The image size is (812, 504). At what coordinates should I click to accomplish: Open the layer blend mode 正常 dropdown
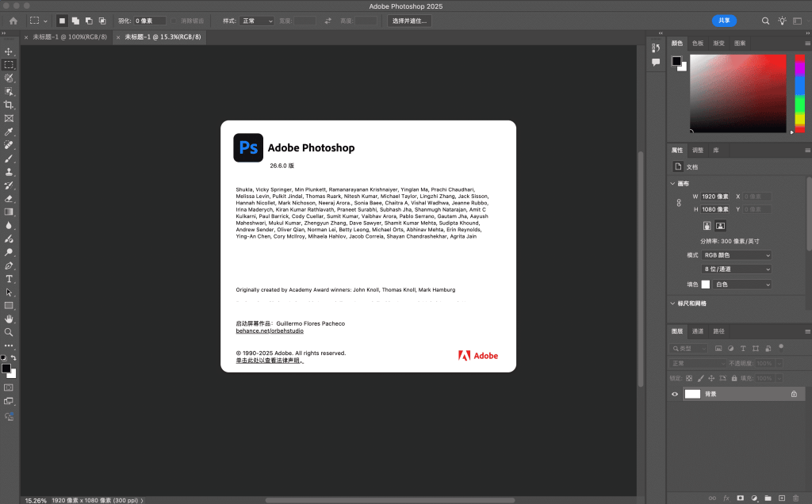tap(697, 363)
